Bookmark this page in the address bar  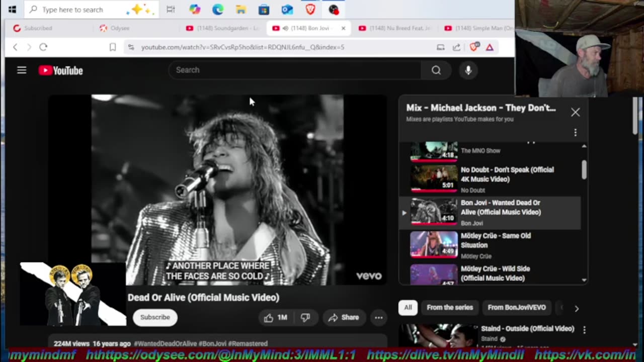[x=113, y=47]
